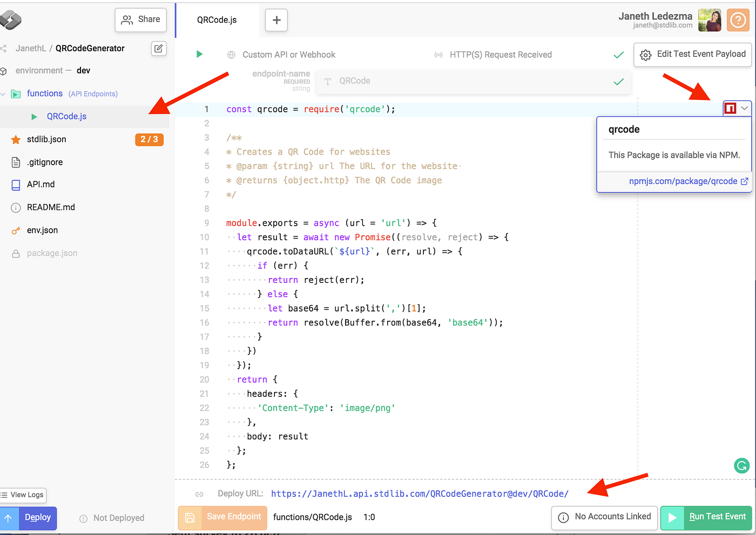Click the Run Test Event button
756x535 pixels.
(706, 517)
